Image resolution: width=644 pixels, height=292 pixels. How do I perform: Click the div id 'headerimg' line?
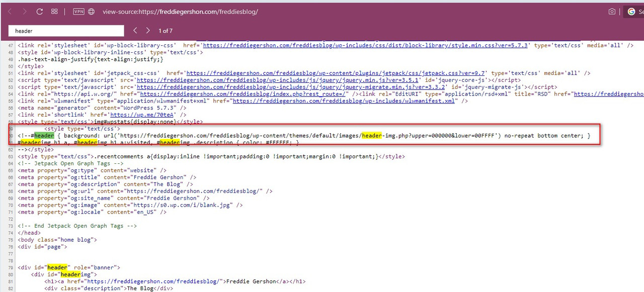pyautogui.click(x=64, y=275)
